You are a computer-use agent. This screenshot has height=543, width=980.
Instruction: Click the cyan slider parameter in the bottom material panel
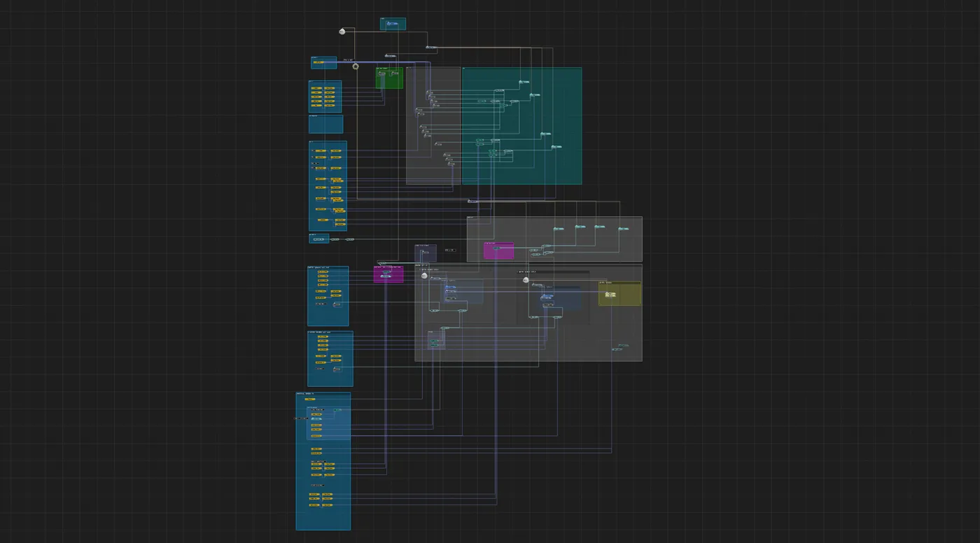(316, 419)
